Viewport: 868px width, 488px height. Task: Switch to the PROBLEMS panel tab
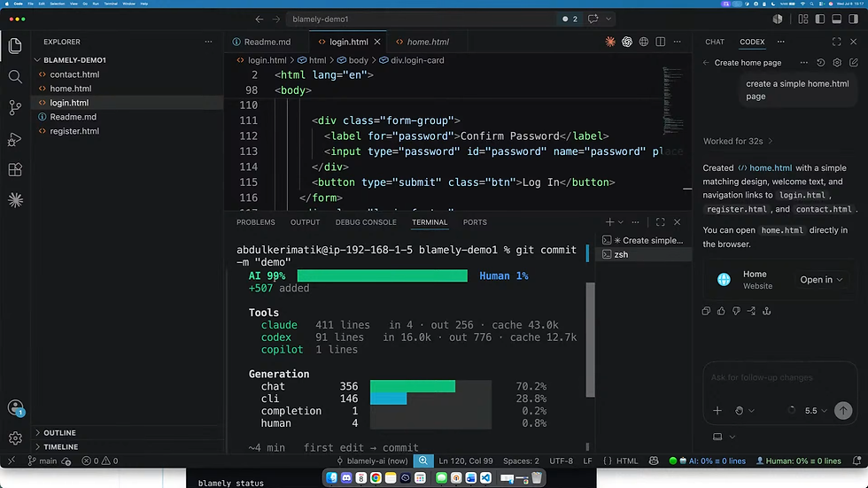point(256,222)
